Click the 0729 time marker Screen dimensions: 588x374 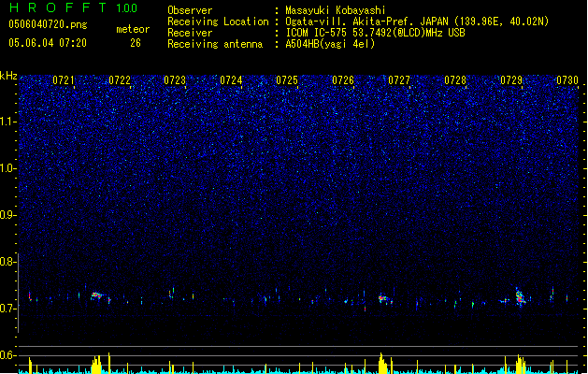coord(511,80)
